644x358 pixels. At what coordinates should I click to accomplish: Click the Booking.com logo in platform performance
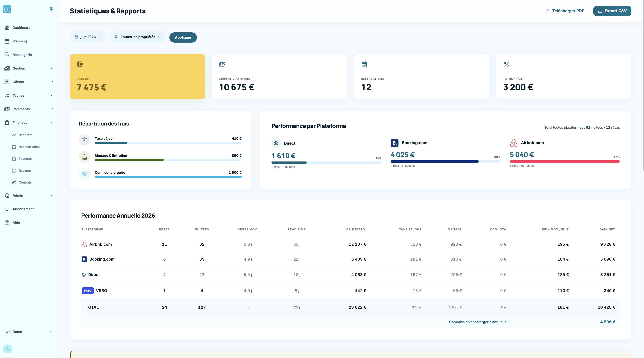(x=394, y=143)
